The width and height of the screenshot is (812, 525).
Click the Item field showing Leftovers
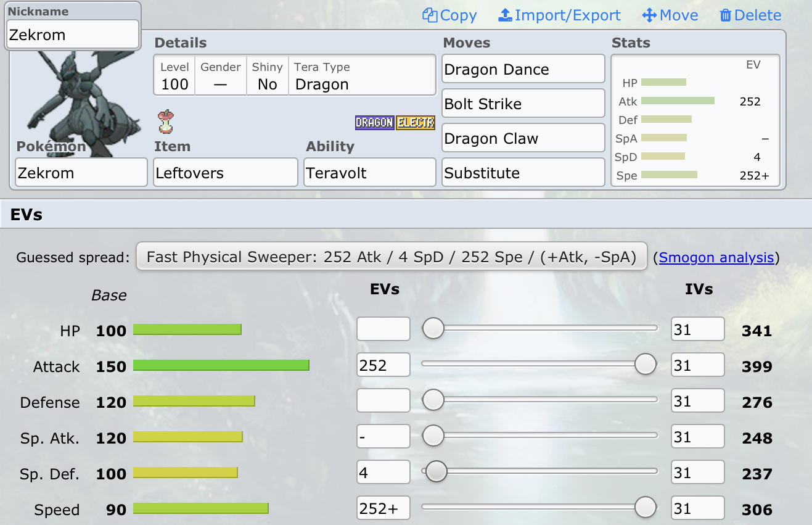coord(226,172)
